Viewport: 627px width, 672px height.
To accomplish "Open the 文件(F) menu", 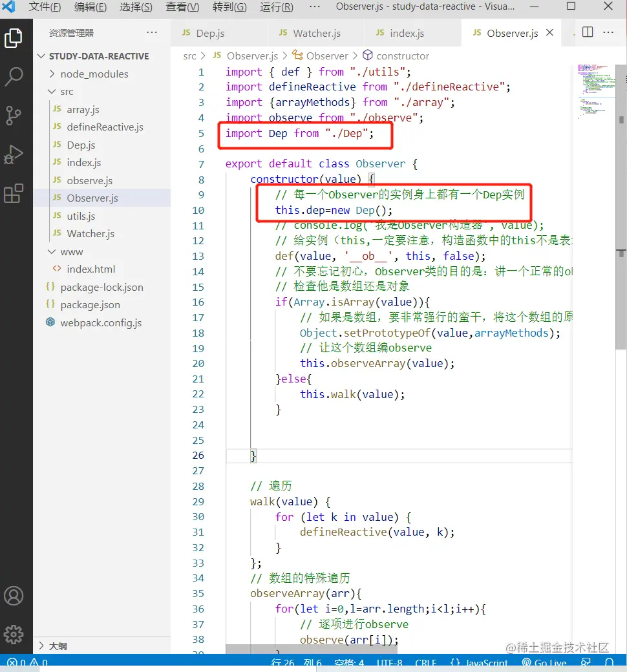I will pos(45,7).
